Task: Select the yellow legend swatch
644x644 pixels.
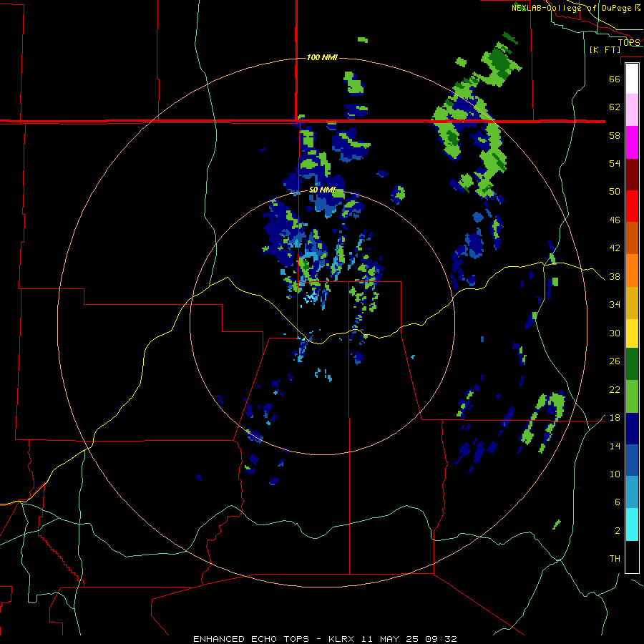Action: point(632,333)
